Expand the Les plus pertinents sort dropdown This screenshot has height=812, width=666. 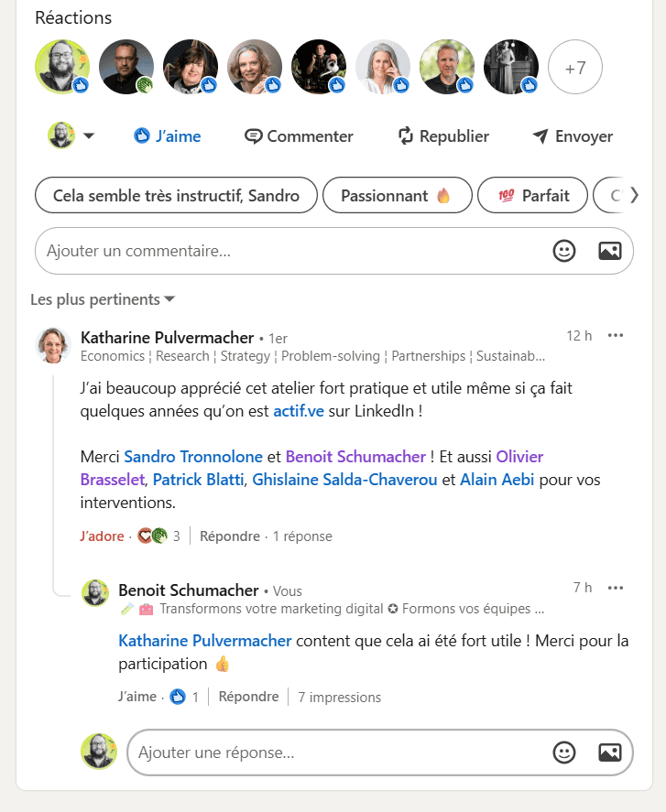click(x=103, y=299)
